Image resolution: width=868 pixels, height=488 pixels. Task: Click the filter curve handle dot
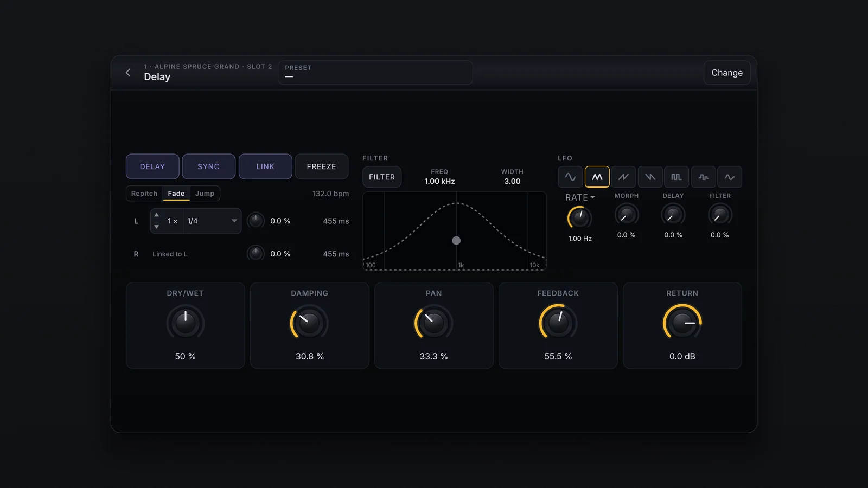click(x=456, y=241)
